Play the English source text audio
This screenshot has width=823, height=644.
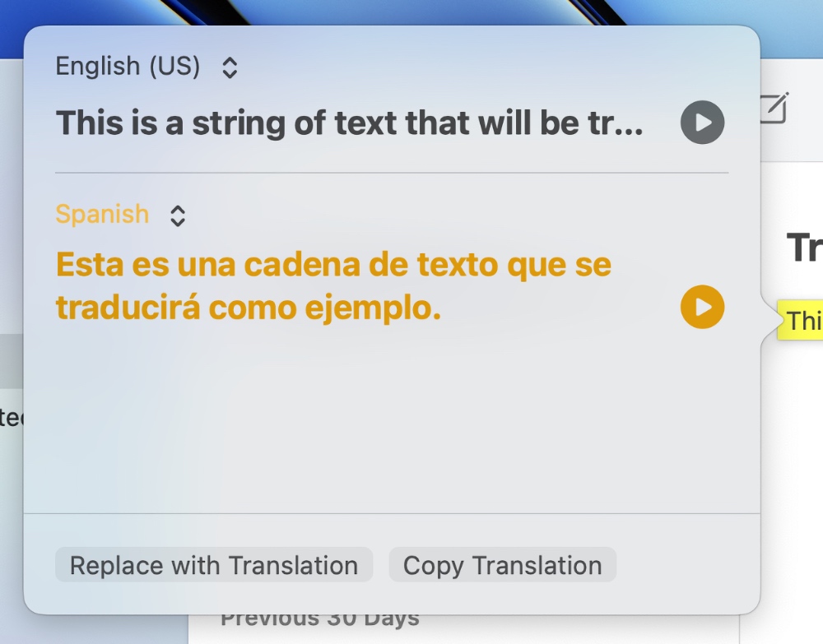coord(702,123)
